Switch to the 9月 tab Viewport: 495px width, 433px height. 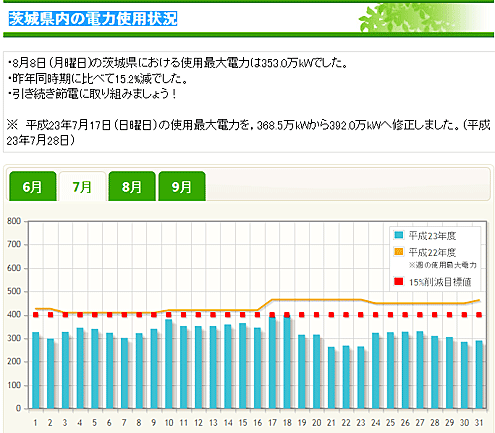[182, 186]
